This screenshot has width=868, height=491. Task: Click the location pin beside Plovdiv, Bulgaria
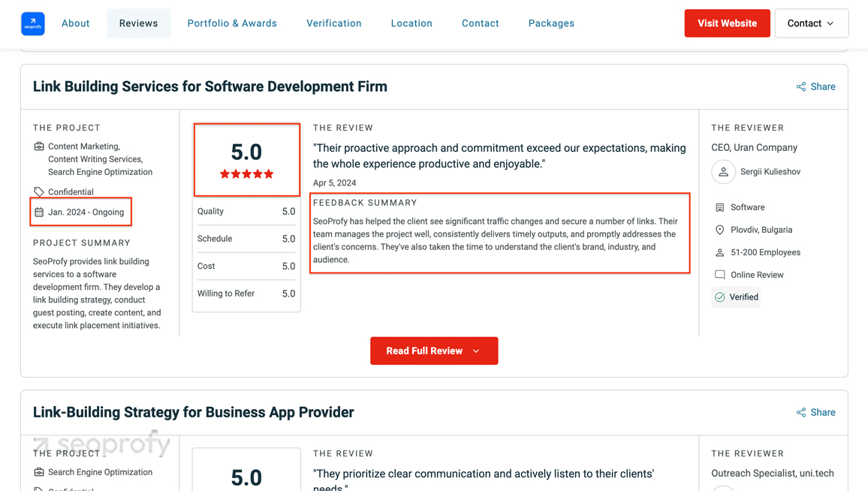point(719,230)
